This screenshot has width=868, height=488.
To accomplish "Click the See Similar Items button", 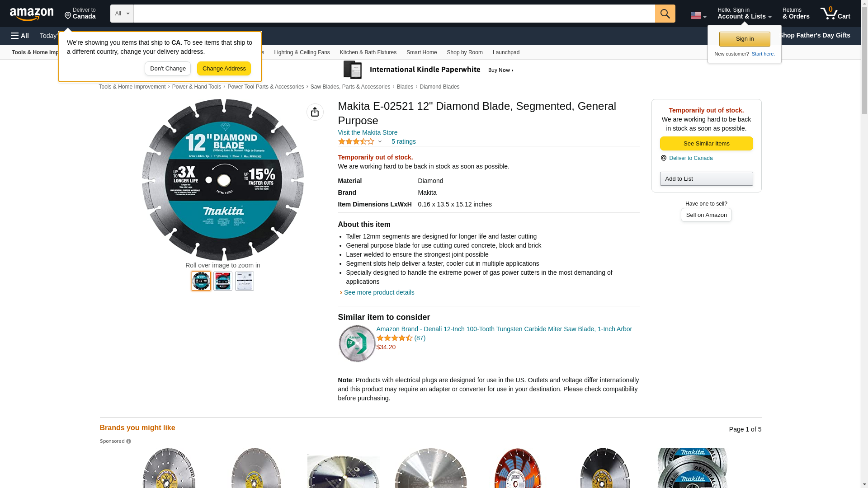I will tap(706, 144).
